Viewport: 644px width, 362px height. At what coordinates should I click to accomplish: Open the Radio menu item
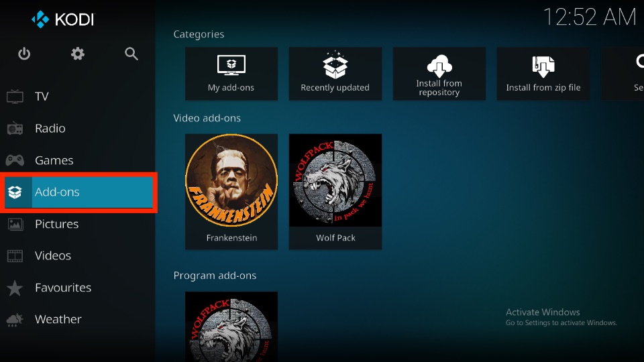[x=78, y=129]
